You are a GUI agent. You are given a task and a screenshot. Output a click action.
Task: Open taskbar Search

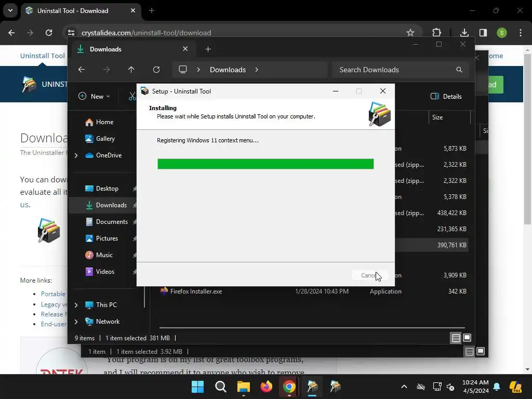[220, 387]
